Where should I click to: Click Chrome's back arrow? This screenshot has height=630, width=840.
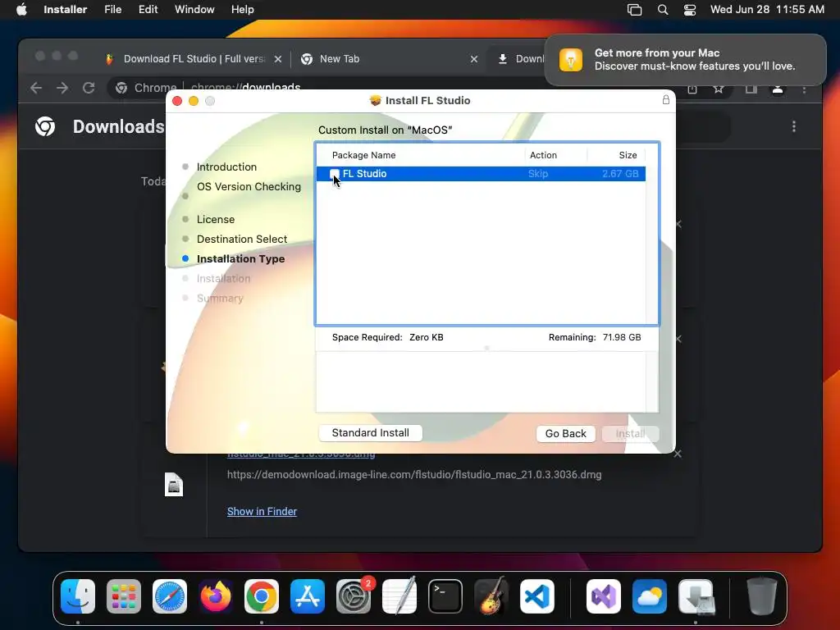tap(36, 88)
